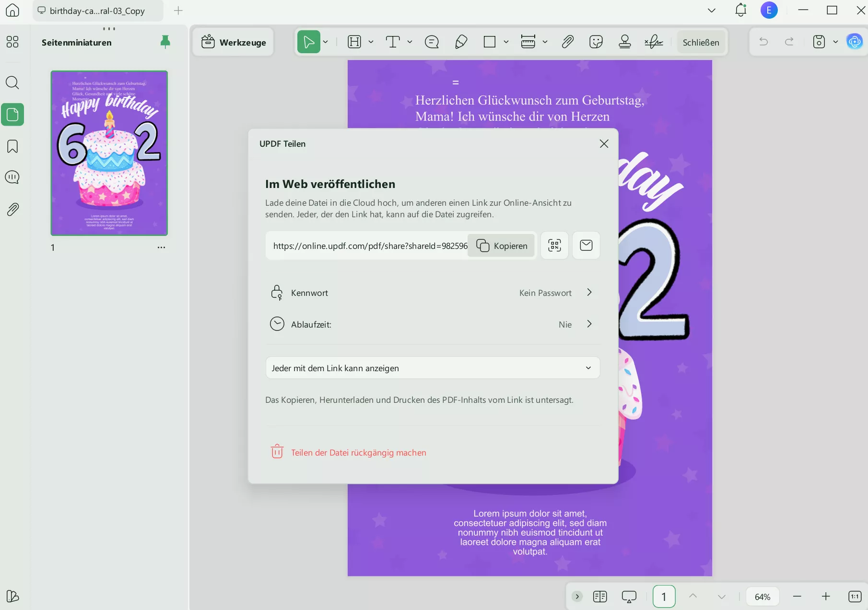868x610 pixels.
Task: Open 'Jeder mit dem Link kann anzeigen' dropdown
Action: tap(433, 368)
